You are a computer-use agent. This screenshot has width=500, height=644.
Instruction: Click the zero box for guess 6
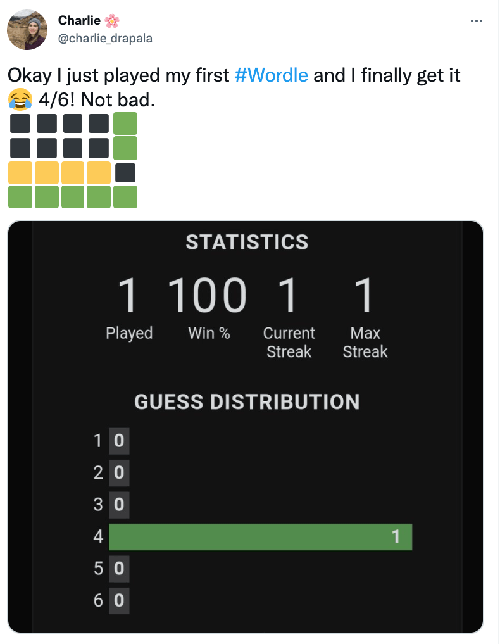click(x=119, y=600)
